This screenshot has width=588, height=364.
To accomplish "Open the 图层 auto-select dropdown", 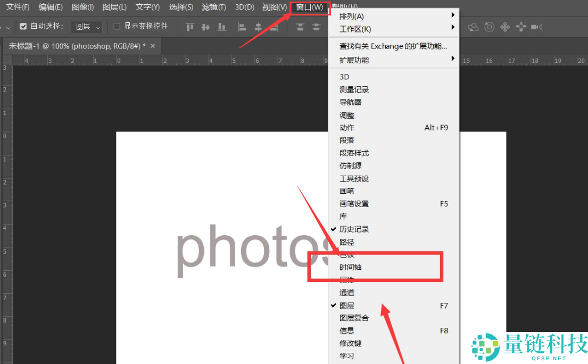I will [x=87, y=27].
